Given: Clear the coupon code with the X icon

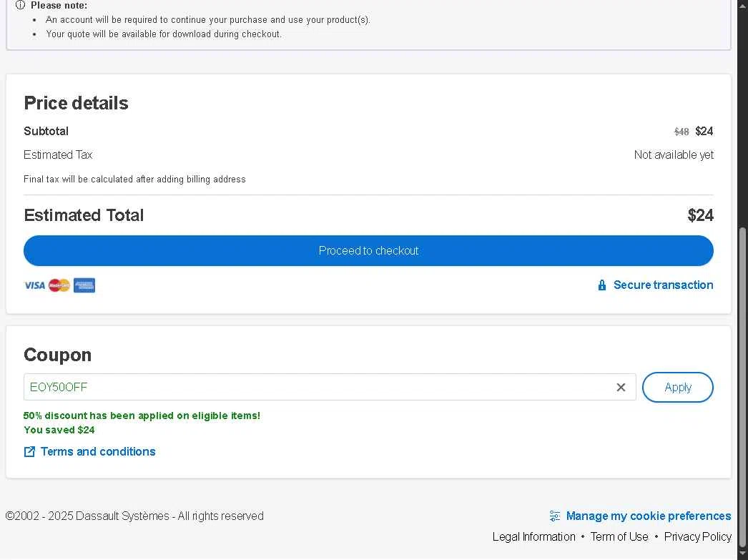Looking at the screenshot, I should (x=621, y=387).
